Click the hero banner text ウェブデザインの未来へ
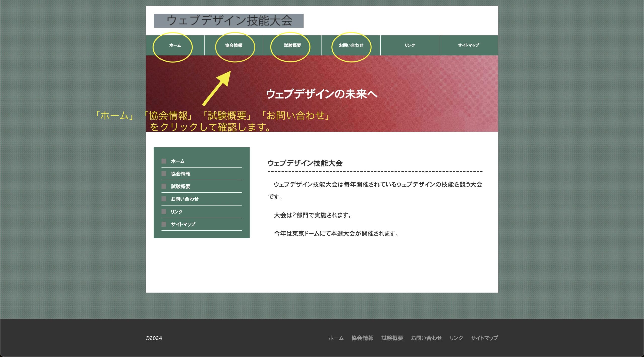 pos(322,94)
